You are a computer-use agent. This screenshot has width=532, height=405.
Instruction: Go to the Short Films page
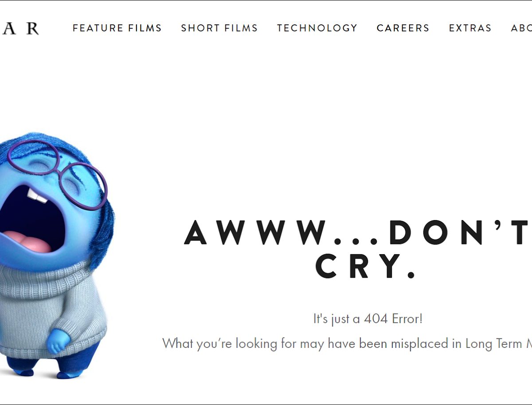coord(219,28)
